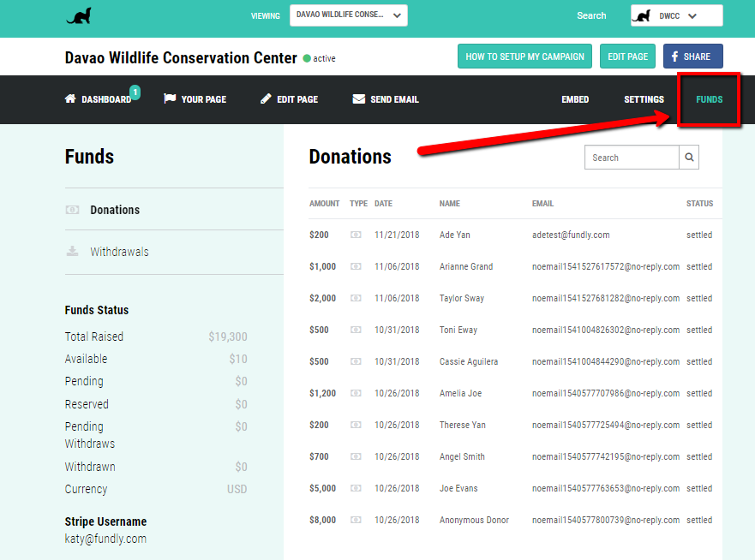Image resolution: width=755 pixels, height=560 pixels.
Task: Click the donations Search input field
Action: coord(632,158)
